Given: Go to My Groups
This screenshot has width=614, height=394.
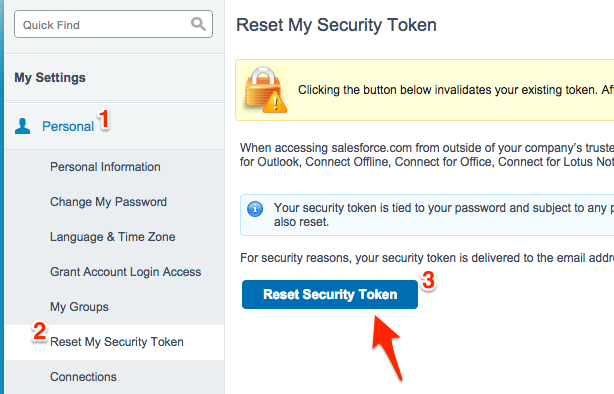Looking at the screenshot, I should coord(79,307).
